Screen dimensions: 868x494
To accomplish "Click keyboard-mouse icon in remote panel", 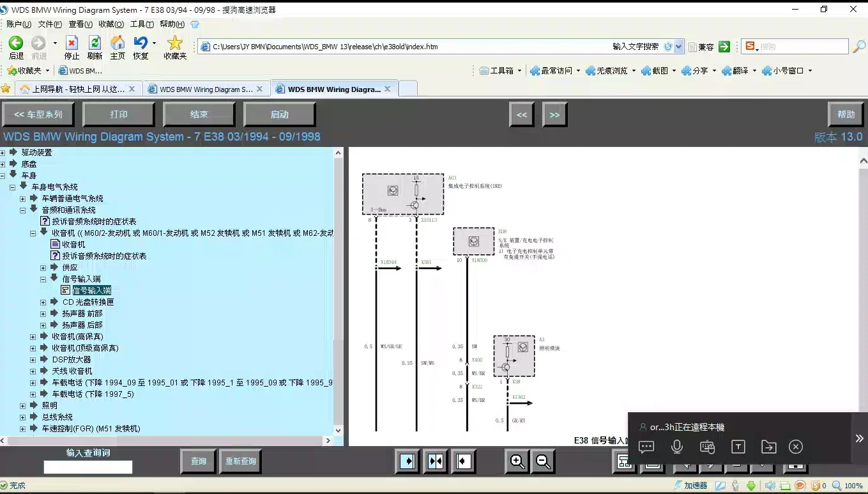I will [707, 447].
